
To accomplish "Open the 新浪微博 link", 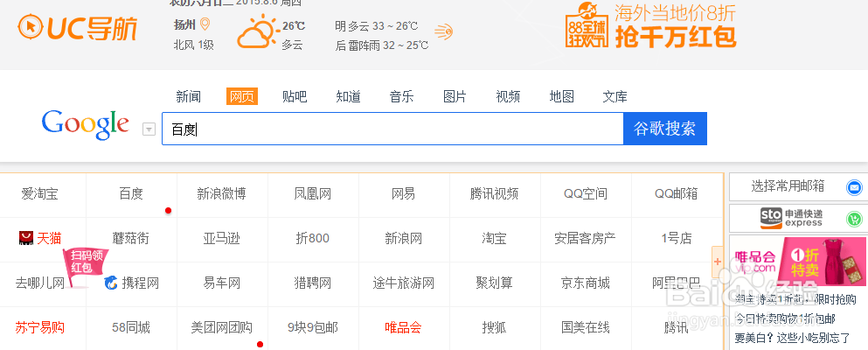I will tap(221, 194).
